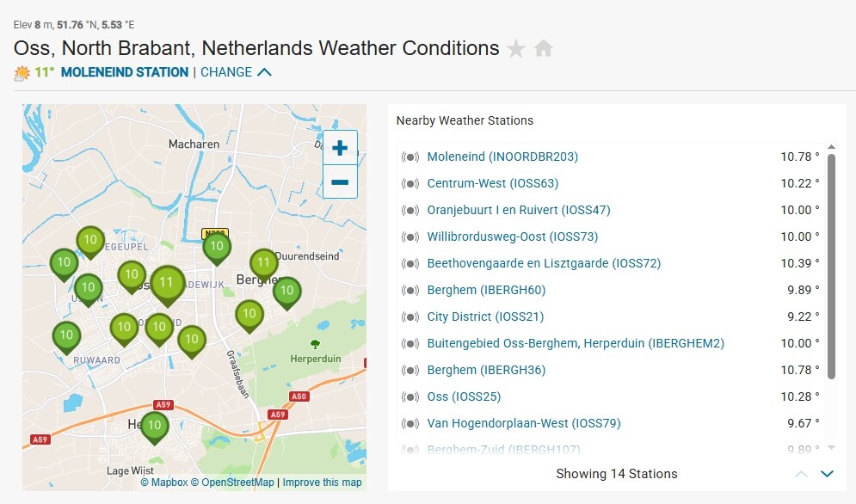Select Beethovengaarde en Lisztgaarde (IOSS72) station
Viewport: 856px width, 504px height.
click(x=544, y=264)
